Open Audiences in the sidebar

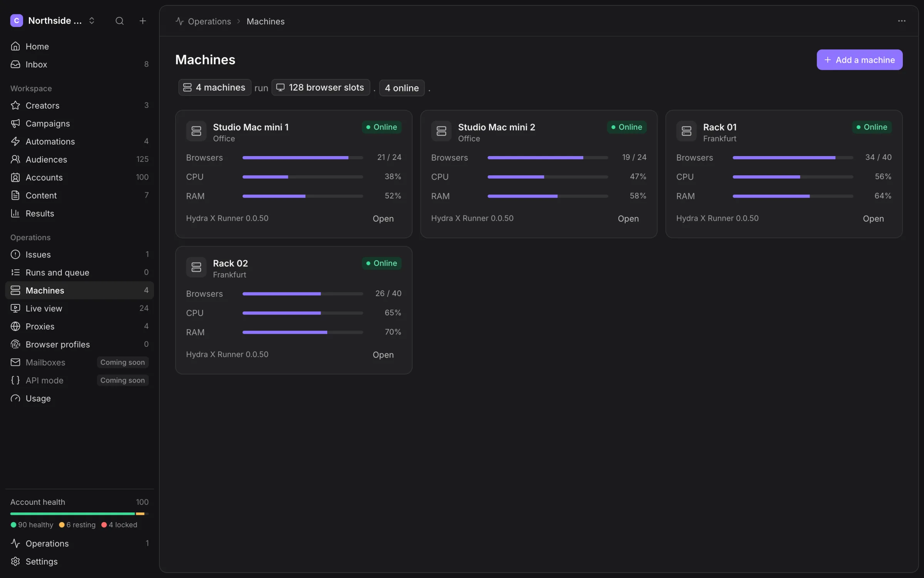79,159
